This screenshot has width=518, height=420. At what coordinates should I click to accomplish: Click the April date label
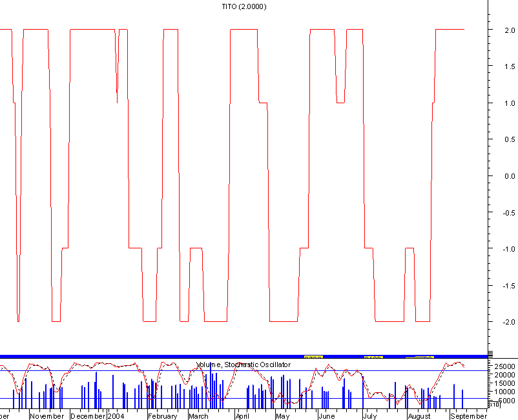click(x=242, y=416)
